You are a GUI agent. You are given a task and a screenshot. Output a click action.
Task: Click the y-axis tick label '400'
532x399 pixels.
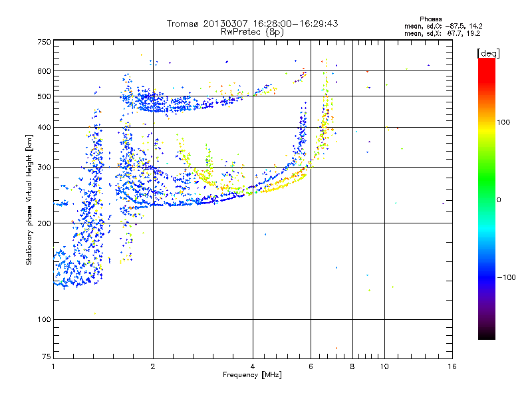click(x=44, y=127)
